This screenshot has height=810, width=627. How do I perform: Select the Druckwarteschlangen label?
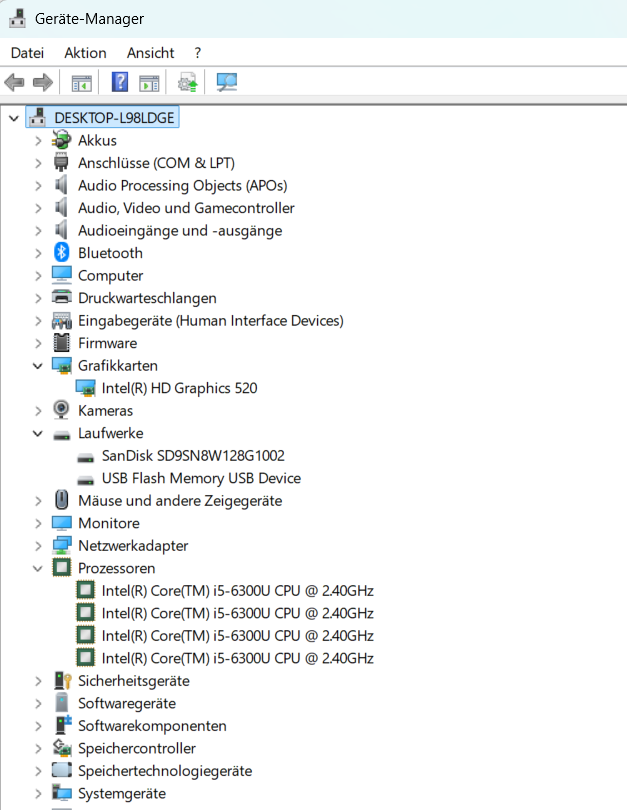tap(147, 298)
